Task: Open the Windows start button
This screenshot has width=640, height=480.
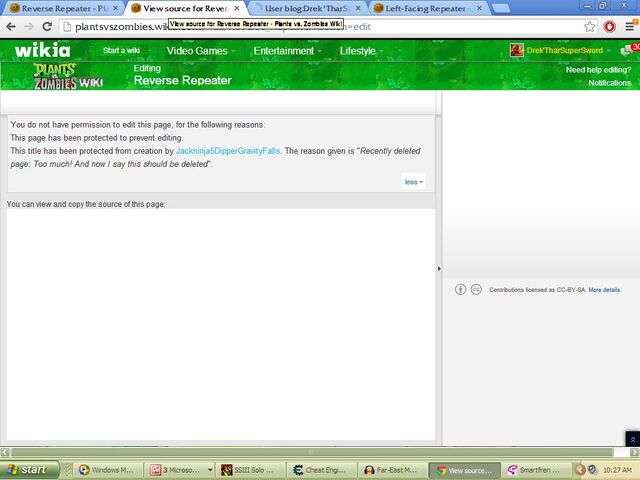Action: point(29,470)
